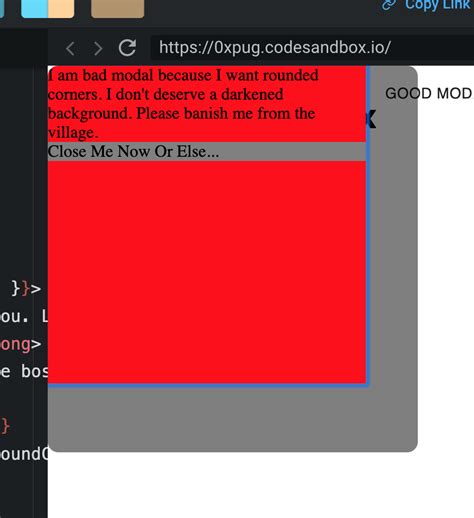Click the red closing brace in the editor
474x518 pixels.
[5, 426]
